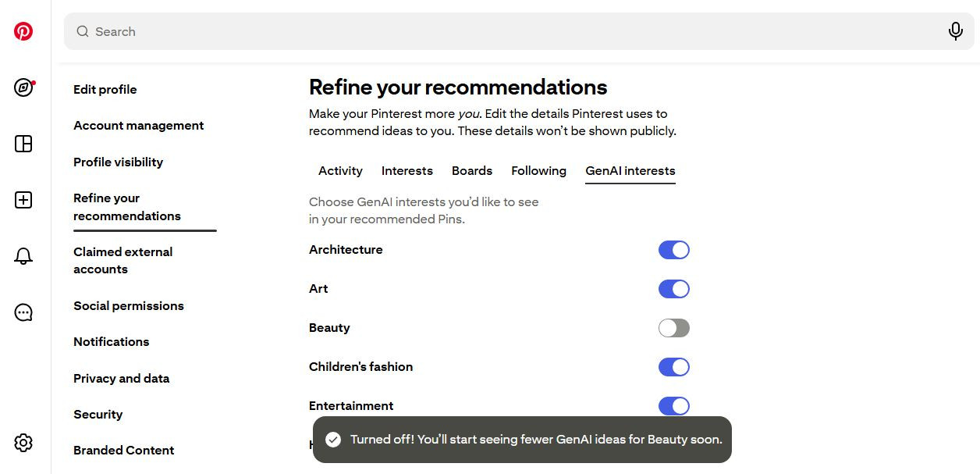
Task: Open the boards layout icon in sidebar
Action: 23,144
